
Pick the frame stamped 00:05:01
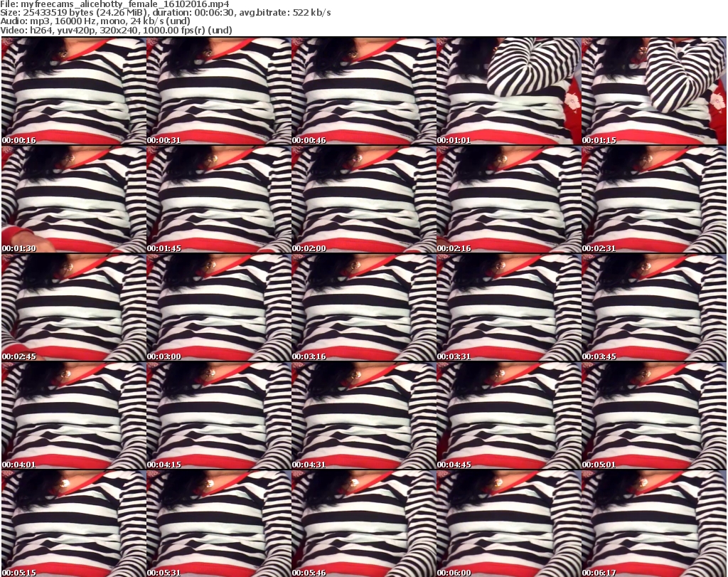tap(654, 415)
